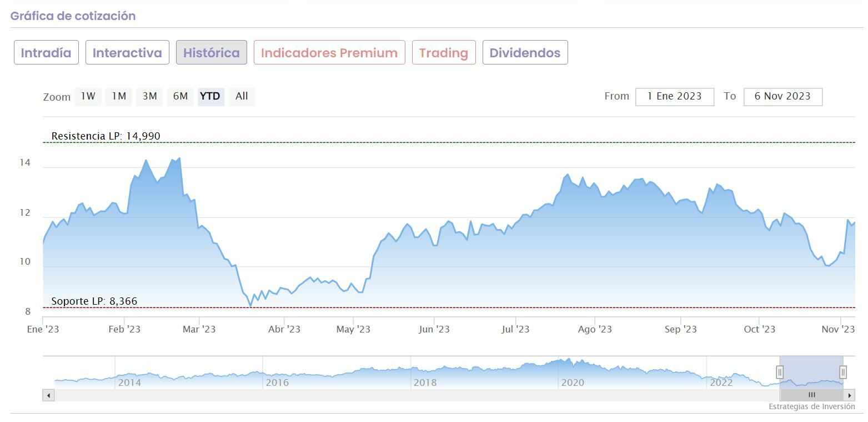
Task: Show all data with All zoom
Action: pyautogui.click(x=242, y=96)
